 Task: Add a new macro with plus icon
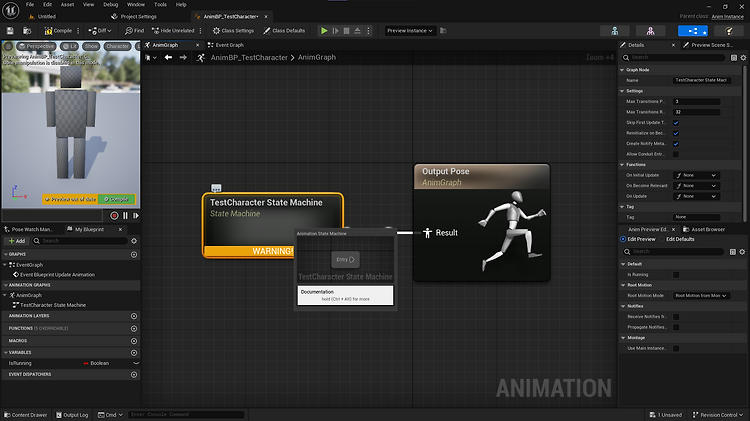(x=134, y=341)
